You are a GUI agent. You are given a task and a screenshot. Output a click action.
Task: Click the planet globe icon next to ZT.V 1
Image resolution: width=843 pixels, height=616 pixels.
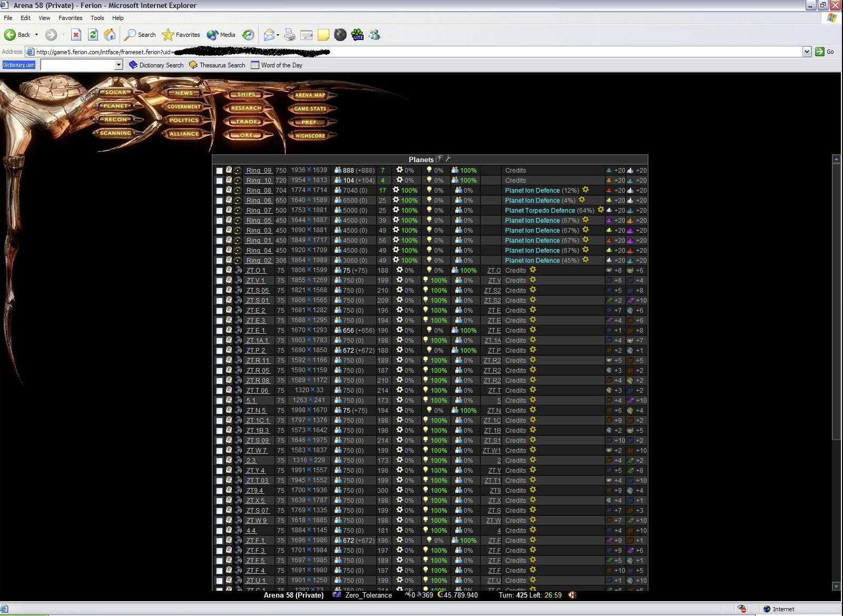pyautogui.click(x=238, y=280)
